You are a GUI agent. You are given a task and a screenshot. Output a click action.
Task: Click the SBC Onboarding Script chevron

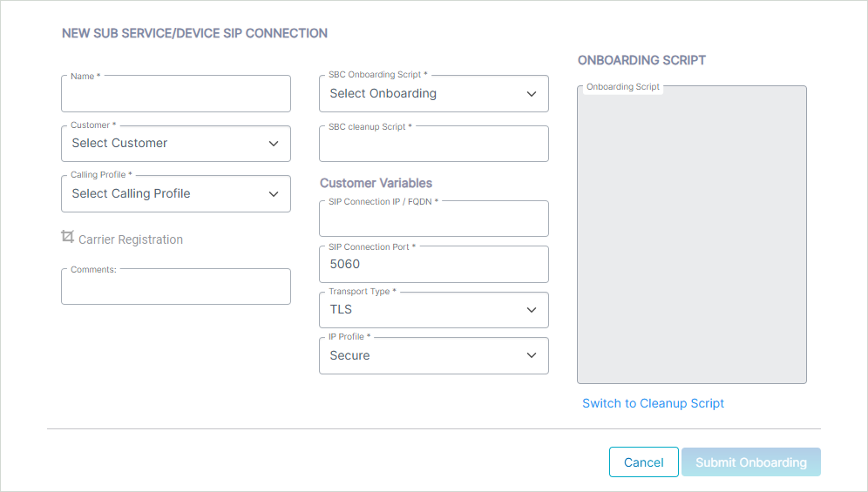pos(532,94)
